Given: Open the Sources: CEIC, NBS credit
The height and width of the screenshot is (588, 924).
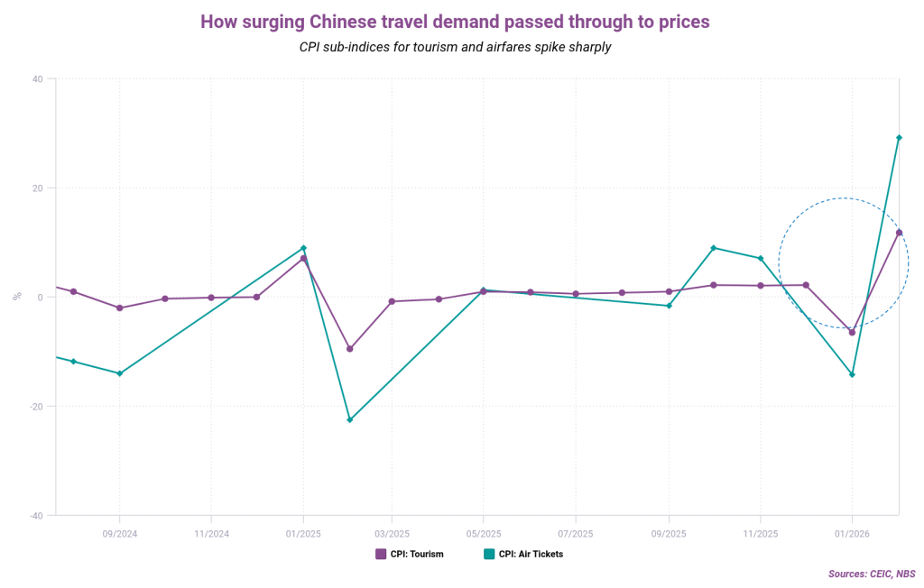Looking at the screenshot, I should 871,574.
